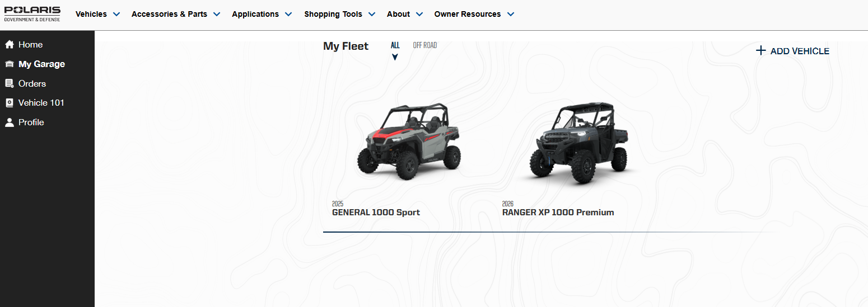Click the ADD VEHICLE button

tap(792, 51)
